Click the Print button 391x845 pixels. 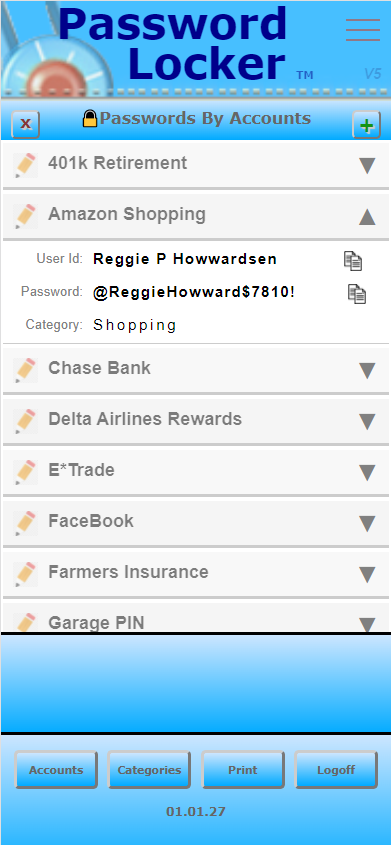coord(243,770)
